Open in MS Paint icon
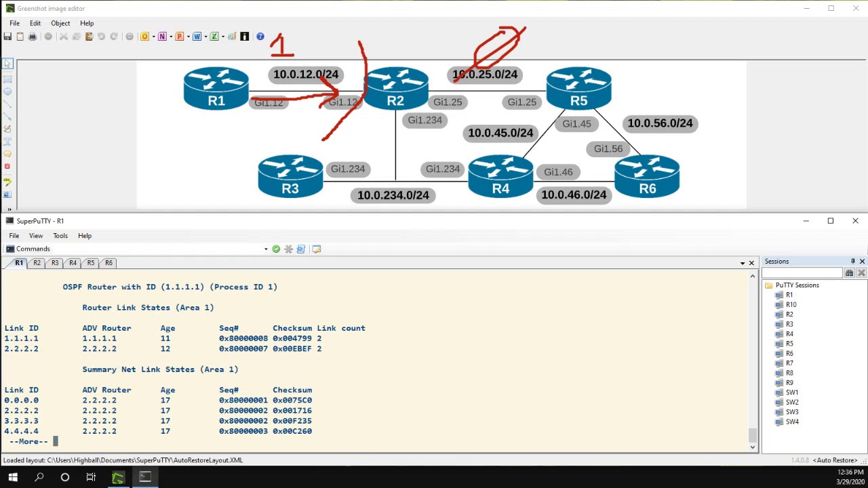Screen dimensions: 868x488 (232, 37)
